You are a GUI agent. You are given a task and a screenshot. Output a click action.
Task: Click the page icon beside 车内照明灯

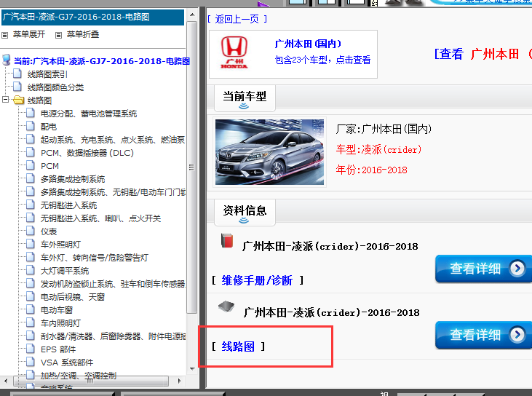[31, 322]
